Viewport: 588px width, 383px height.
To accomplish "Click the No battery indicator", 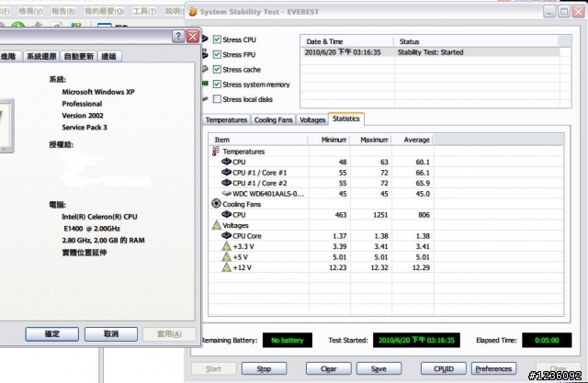I will point(288,340).
